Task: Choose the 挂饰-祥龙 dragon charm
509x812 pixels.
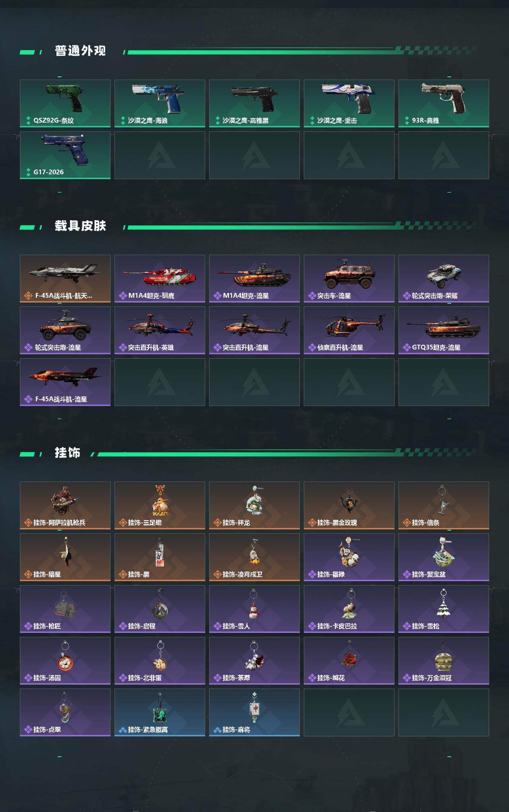Action: (254, 506)
